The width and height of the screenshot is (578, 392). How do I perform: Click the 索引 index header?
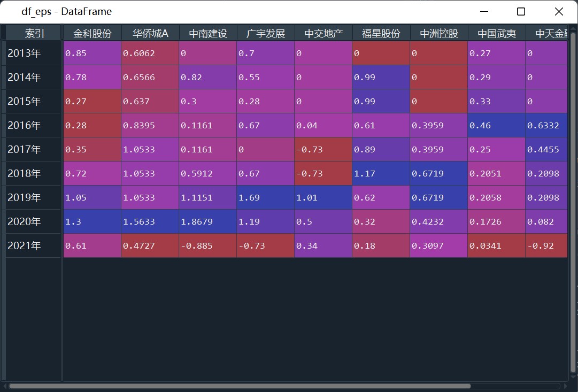coord(34,33)
